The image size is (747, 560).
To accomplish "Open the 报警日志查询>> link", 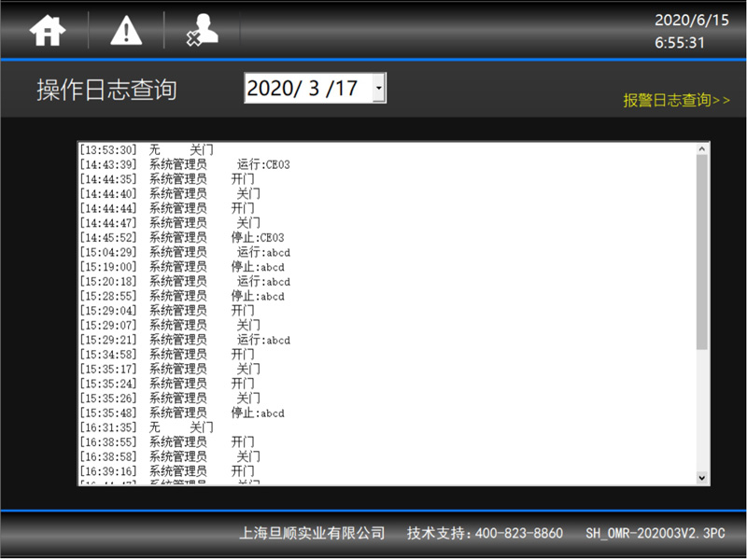I will coord(676,100).
